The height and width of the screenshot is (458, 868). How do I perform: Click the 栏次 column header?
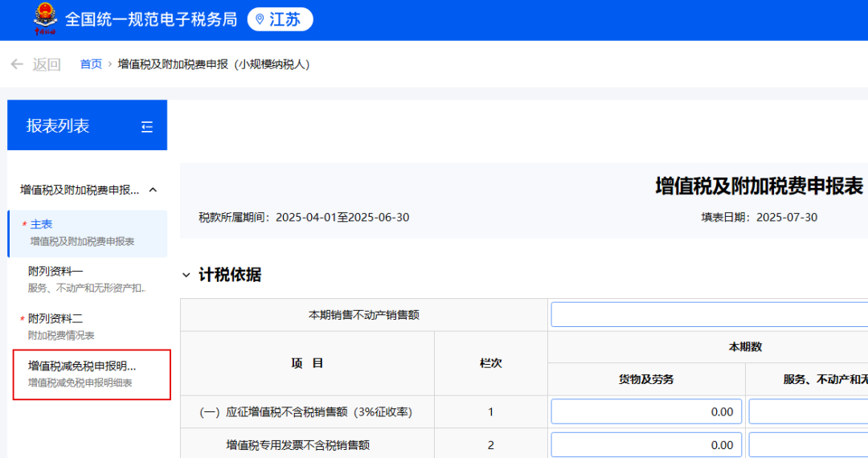(x=490, y=363)
